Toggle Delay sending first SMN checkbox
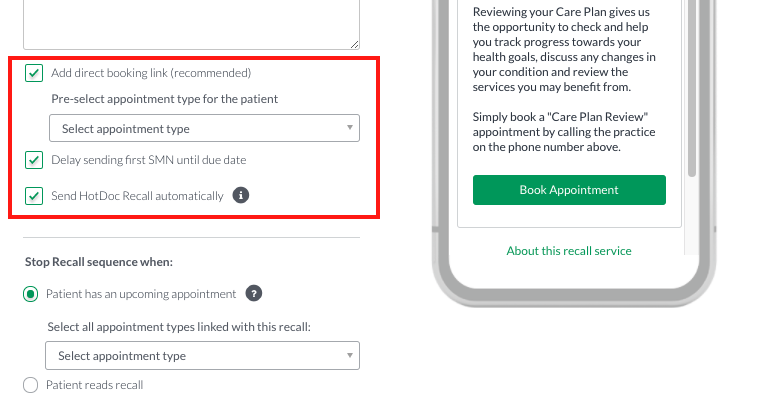This screenshot has width=780, height=411. point(34,160)
